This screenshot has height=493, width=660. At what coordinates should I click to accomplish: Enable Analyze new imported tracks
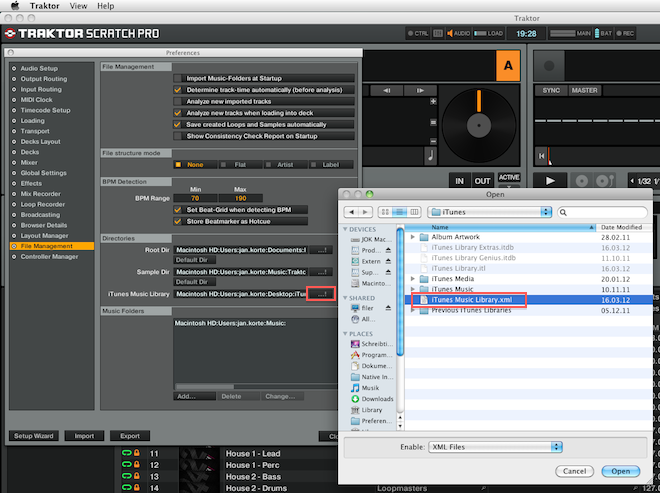point(178,101)
